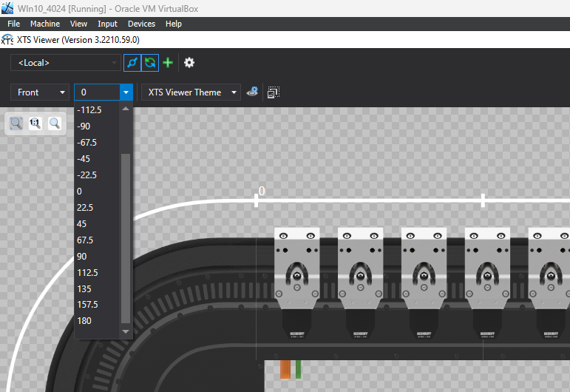
Task: Click the orange marker below the track
Action: pyautogui.click(x=285, y=370)
